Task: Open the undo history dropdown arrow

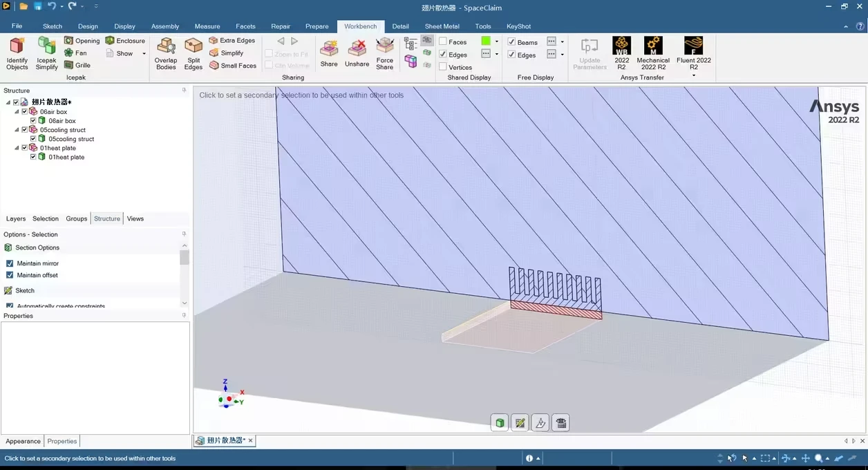Action: pos(62,6)
